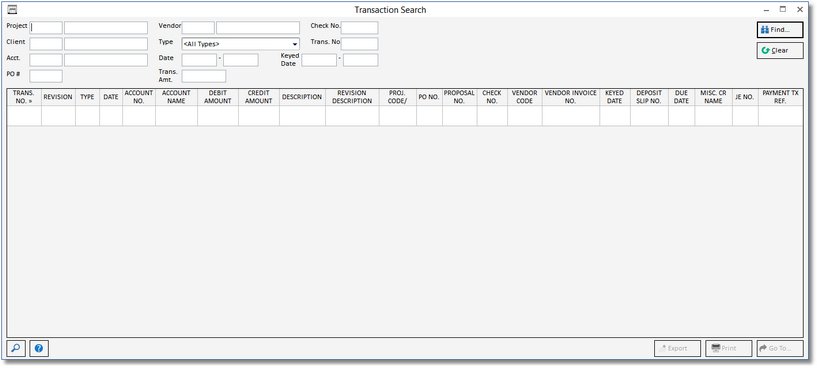Focus the Vendor code input field

[x=198, y=28]
